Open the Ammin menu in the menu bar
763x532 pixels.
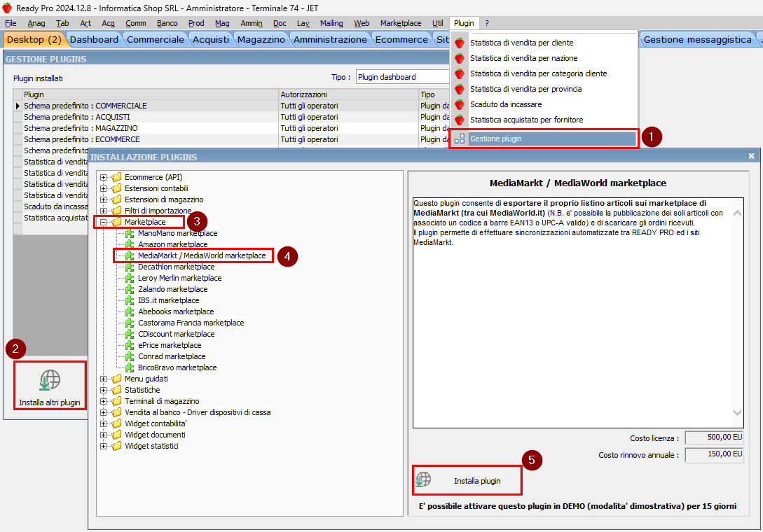tap(252, 23)
